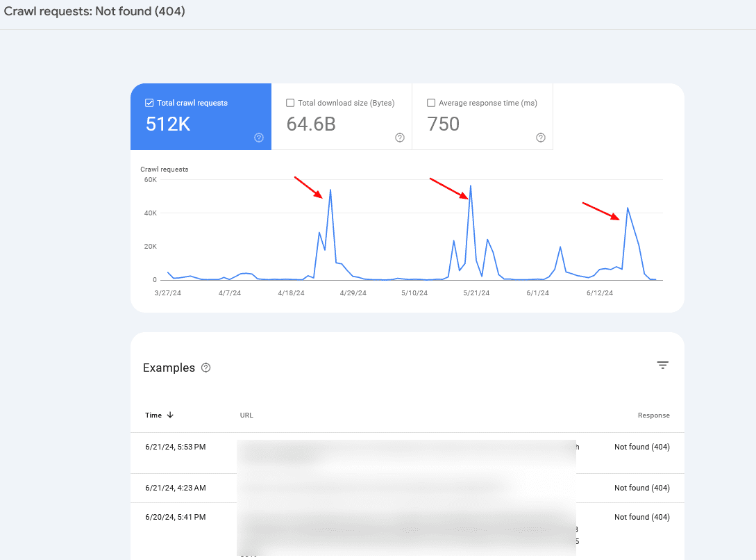The width and height of the screenshot is (756, 560).
Task: Click help icon in Total download size card
Action: (x=400, y=138)
